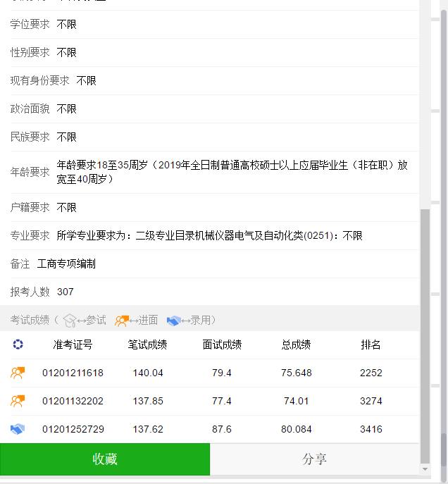Click the handshake icon beside 01201252729
This screenshot has height=484, width=448.
18,429
